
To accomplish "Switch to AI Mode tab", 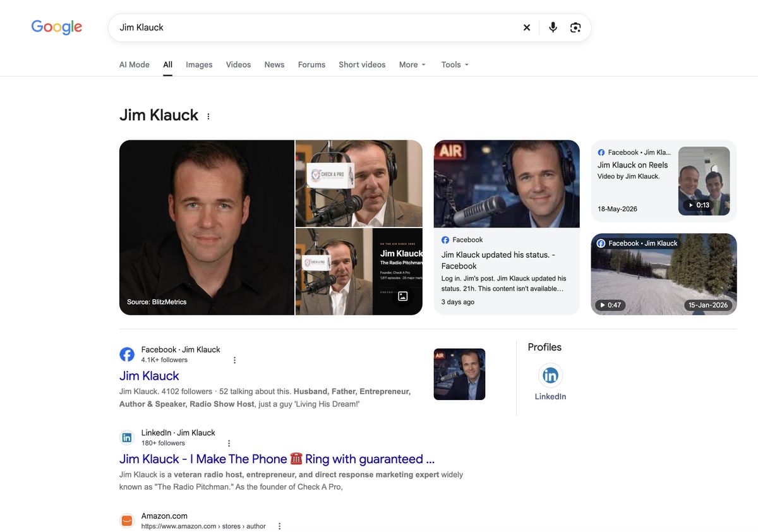I will 135,64.
